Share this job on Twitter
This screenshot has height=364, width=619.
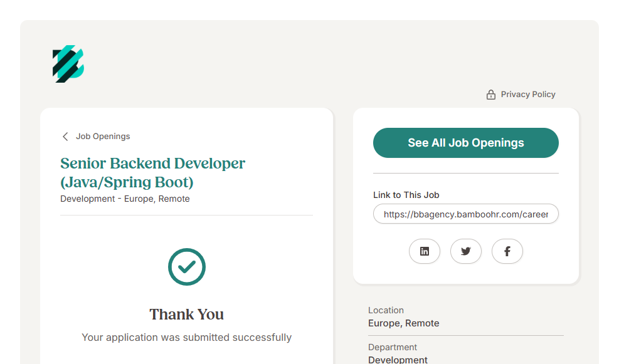click(465, 251)
